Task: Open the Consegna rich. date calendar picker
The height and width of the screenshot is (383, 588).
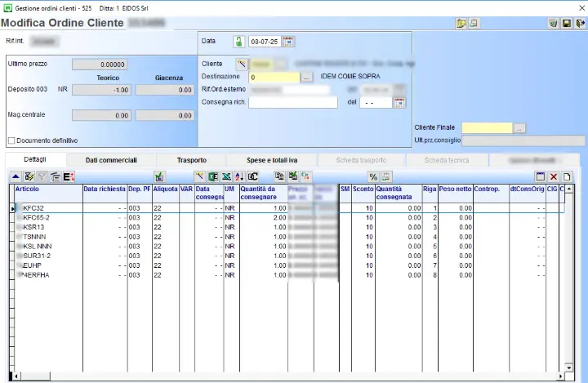Action: point(399,103)
